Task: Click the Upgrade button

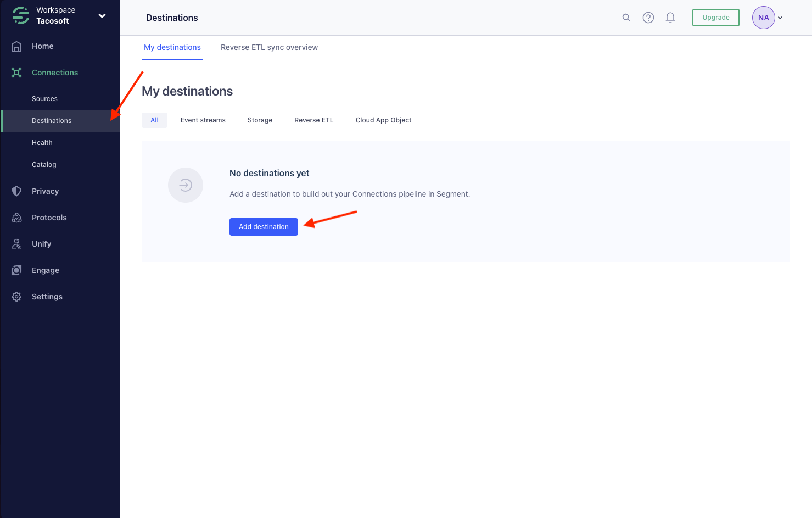Action: point(715,17)
